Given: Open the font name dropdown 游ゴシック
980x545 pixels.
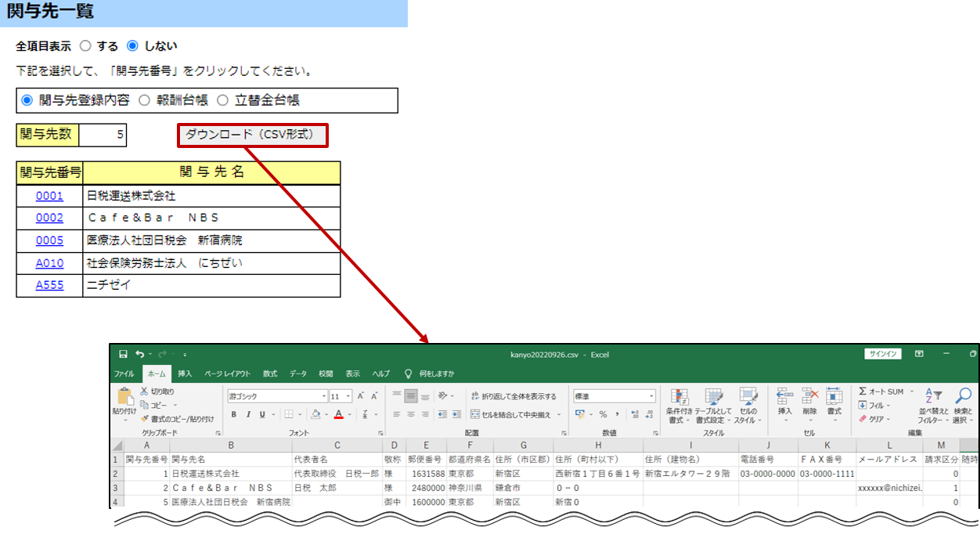Looking at the screenshot, I should (277, 396).
